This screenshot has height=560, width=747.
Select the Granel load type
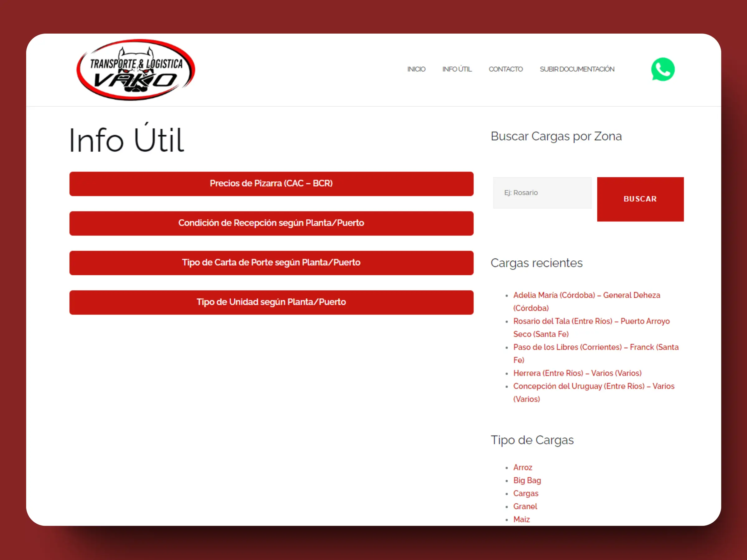click(525, 506)
